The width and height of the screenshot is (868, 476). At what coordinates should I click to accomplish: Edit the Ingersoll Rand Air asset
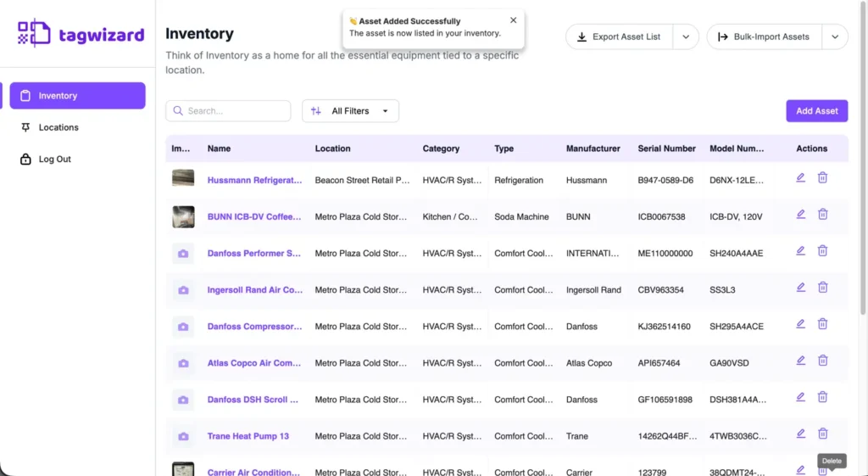(x=800, y=288)
